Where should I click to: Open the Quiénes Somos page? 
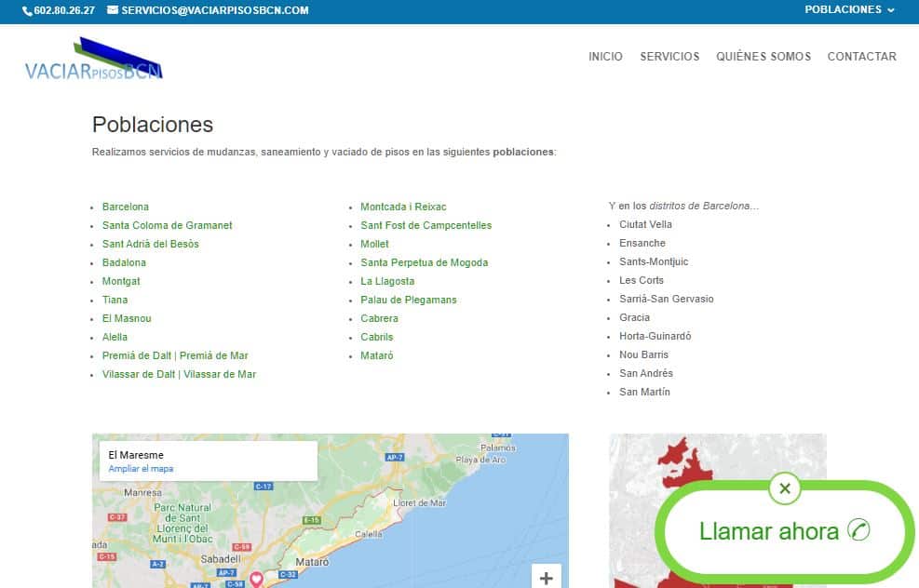[764, 57]
